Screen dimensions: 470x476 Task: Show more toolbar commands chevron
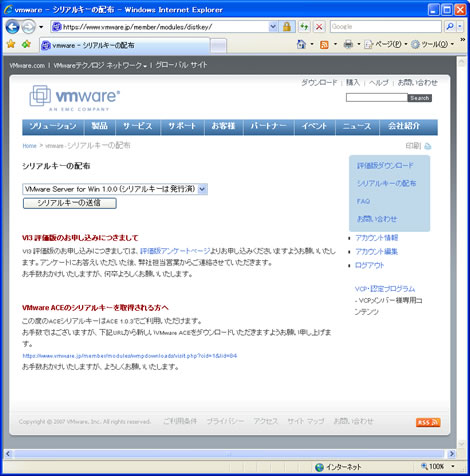(x=463, y=40)
